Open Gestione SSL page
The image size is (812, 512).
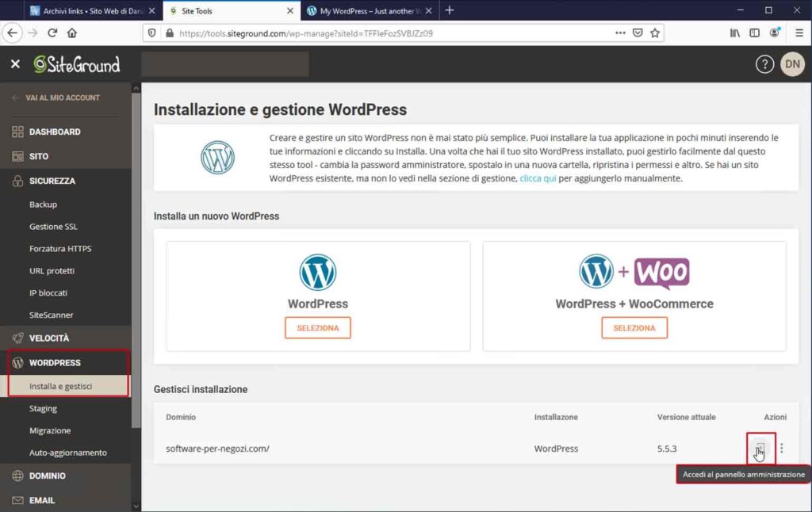[53, 227]
